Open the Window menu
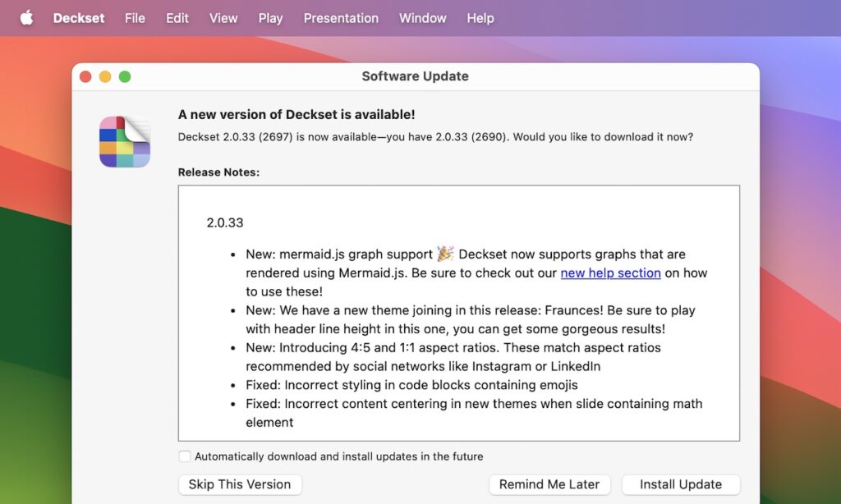 point(422,17)
